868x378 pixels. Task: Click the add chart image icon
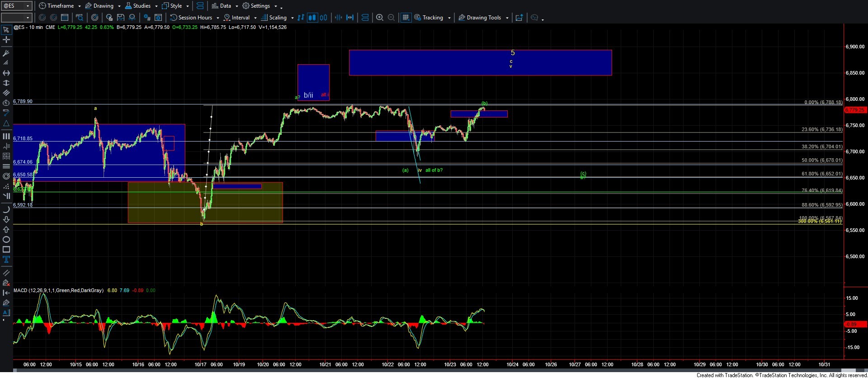coord(519,18)
